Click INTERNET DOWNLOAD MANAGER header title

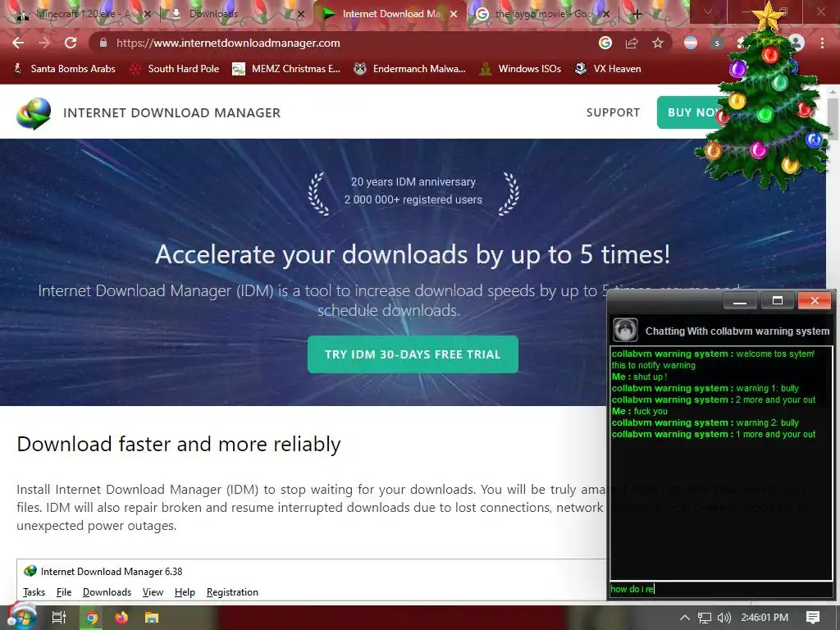pos(172,112)
